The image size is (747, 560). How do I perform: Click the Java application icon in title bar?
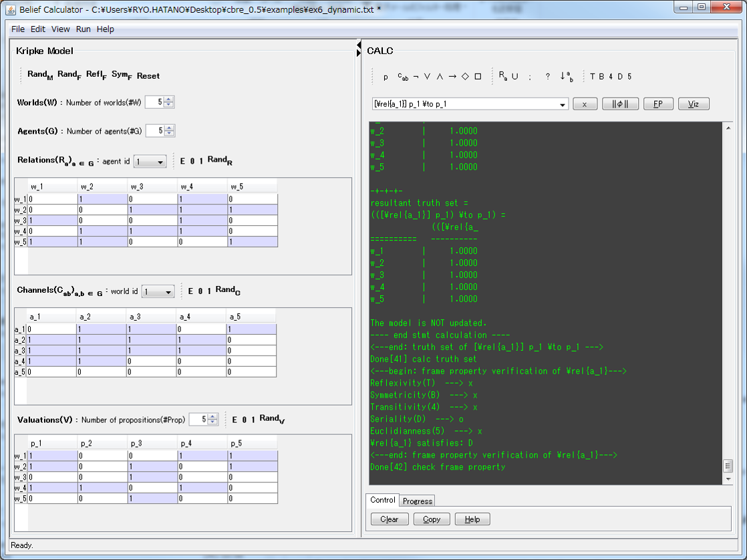(x=11, y=9)
